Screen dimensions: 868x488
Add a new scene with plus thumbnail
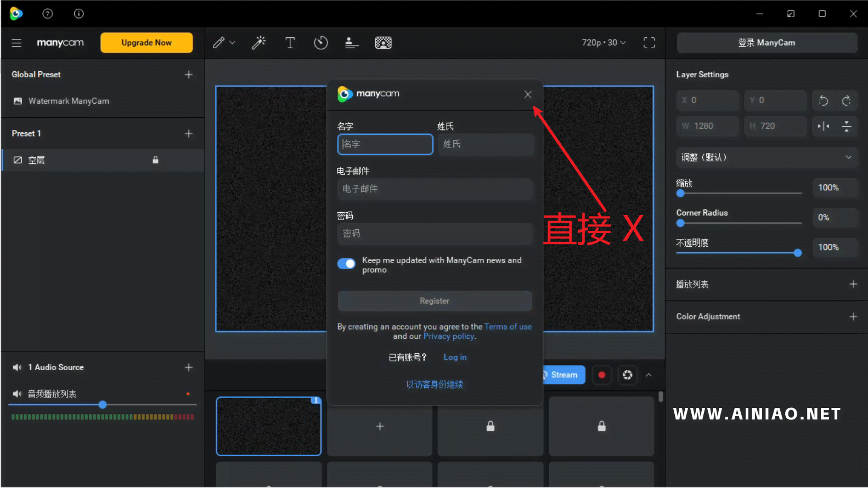380,427
